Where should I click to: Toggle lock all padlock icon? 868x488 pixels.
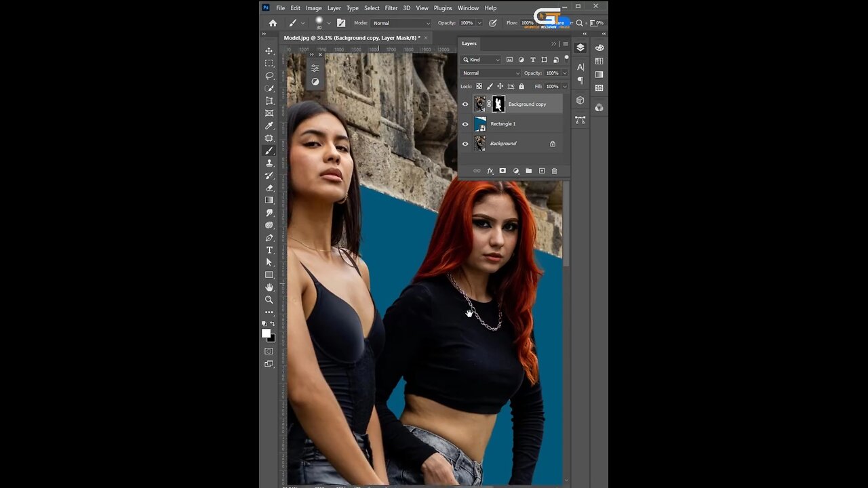[521, 87]
